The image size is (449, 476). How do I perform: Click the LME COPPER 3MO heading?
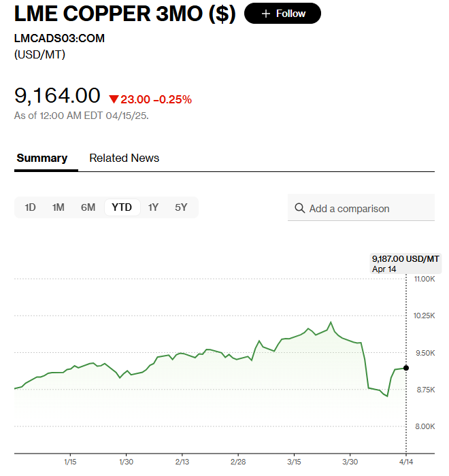tap(124, 14)
